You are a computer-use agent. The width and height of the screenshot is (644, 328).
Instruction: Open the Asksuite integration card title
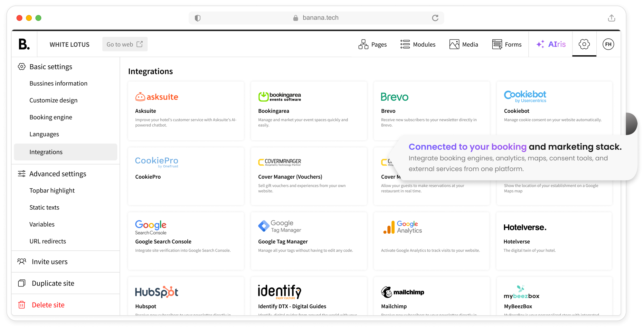point(146,111)
